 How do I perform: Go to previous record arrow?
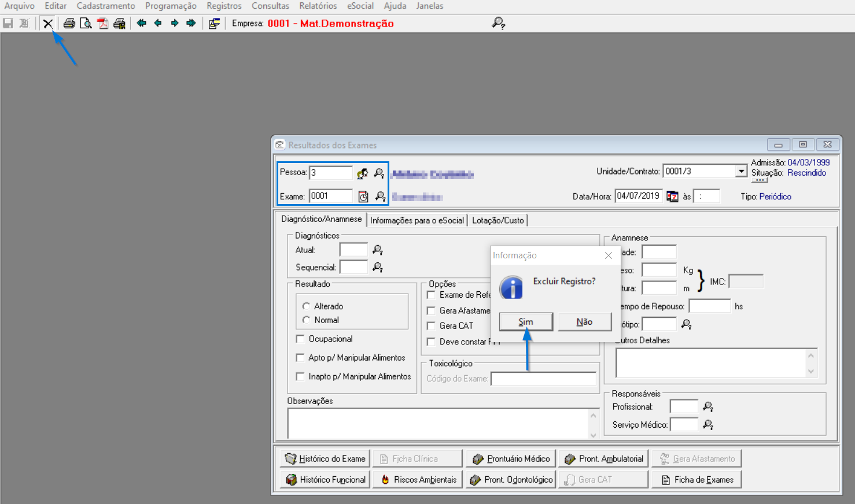(158, 23)
